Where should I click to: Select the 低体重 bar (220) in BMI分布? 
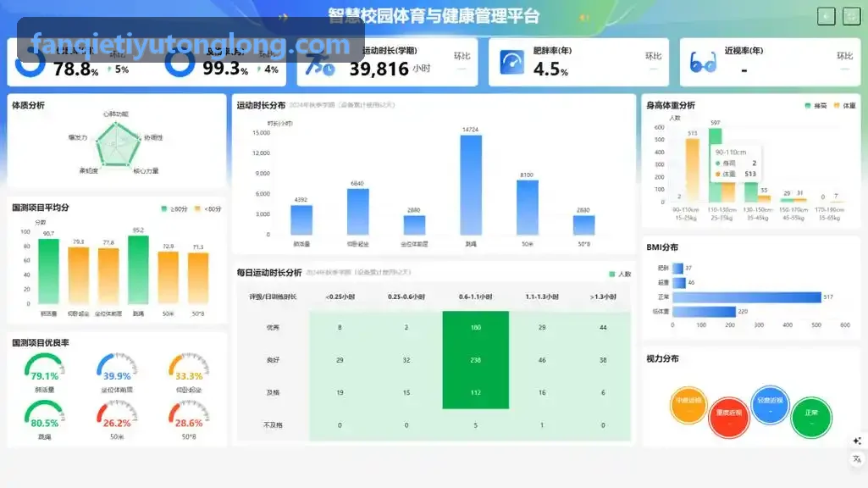tap(705, 312)
